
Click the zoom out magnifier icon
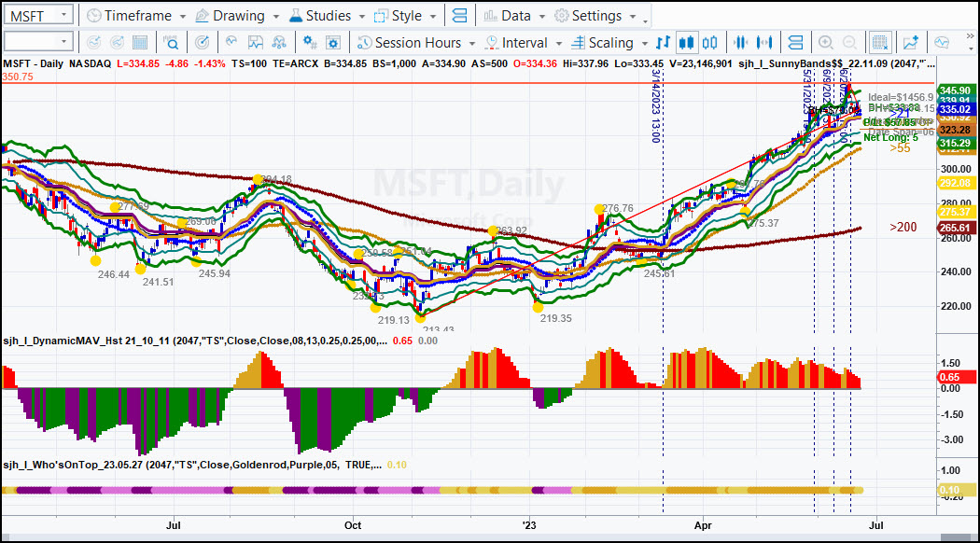pyautogui.click(x=849, y=43)
